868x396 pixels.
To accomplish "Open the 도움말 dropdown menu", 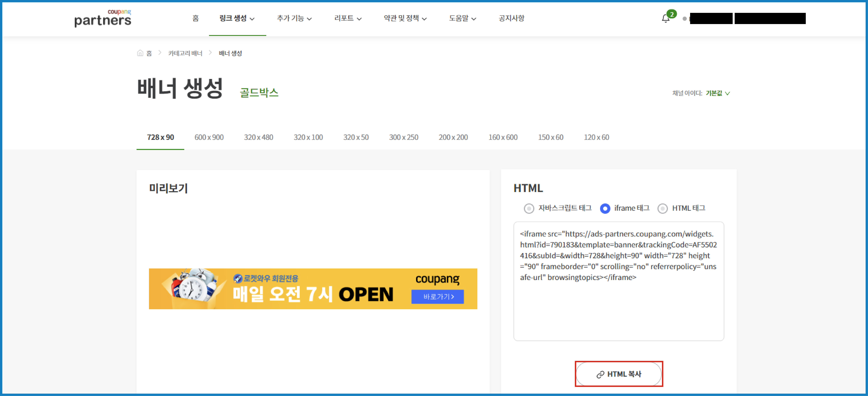I will (x=462, y=18).
